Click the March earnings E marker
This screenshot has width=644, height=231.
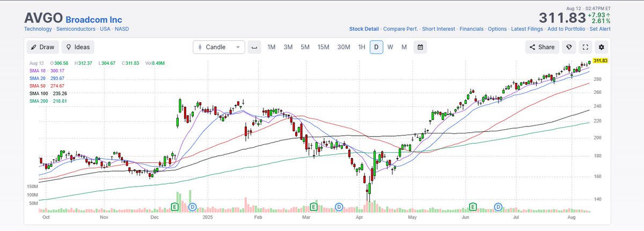coord(314,206)
